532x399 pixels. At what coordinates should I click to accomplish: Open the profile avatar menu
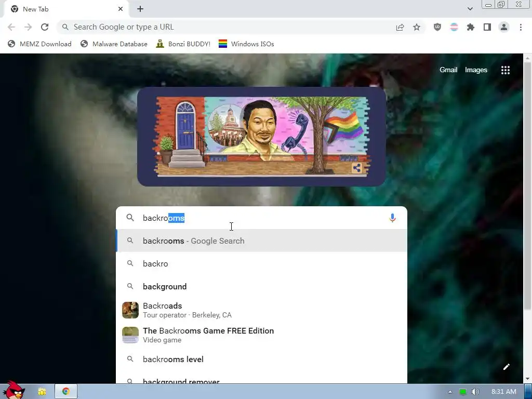pos(504,27)
